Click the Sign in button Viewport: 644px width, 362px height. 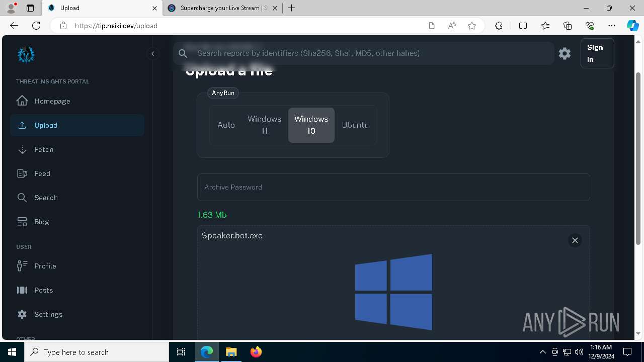point(597,53)
